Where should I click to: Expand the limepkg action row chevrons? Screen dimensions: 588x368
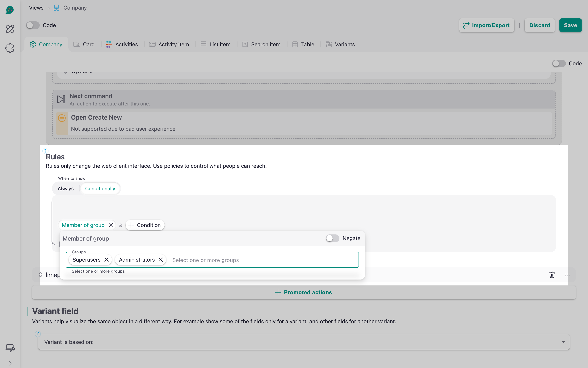pos(41,275)
